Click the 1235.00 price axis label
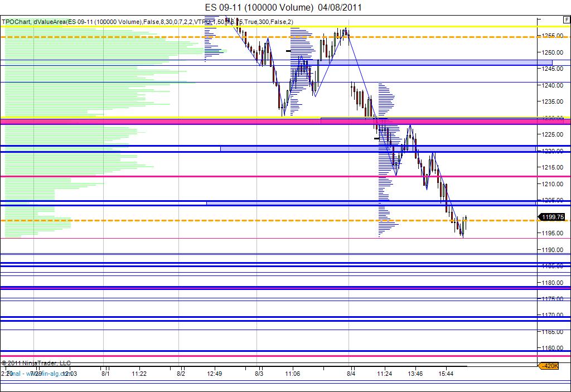Viewport: 571px width, 392px height. click(x=553, y=101)
